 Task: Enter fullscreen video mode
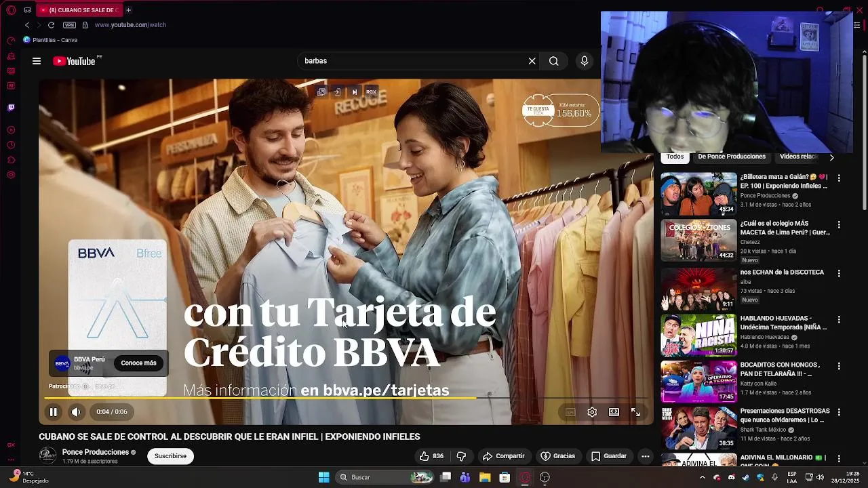click(x=635, y=411)
